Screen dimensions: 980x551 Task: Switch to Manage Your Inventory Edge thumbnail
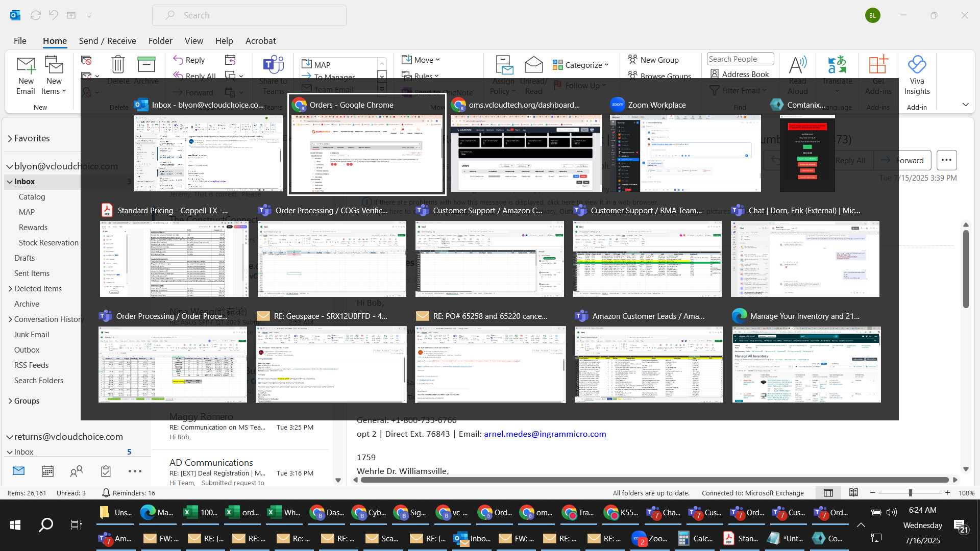806,356
